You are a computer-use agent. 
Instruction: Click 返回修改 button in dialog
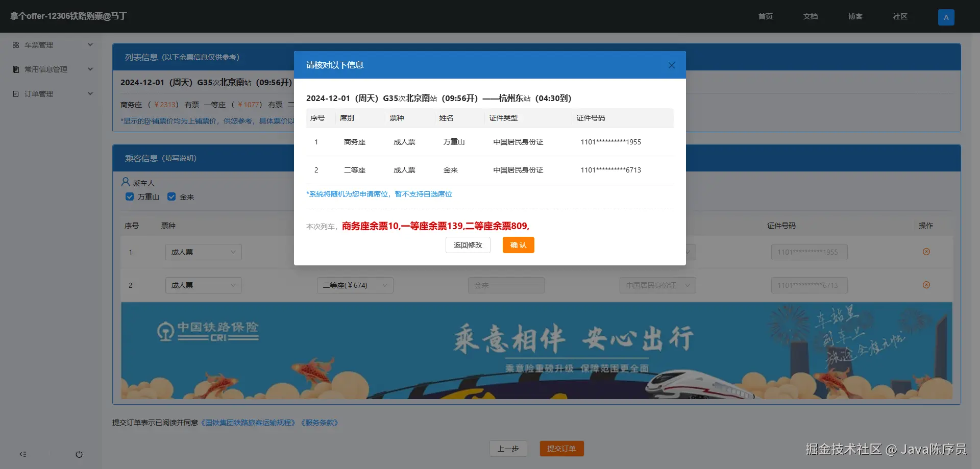tap(468, 245)
